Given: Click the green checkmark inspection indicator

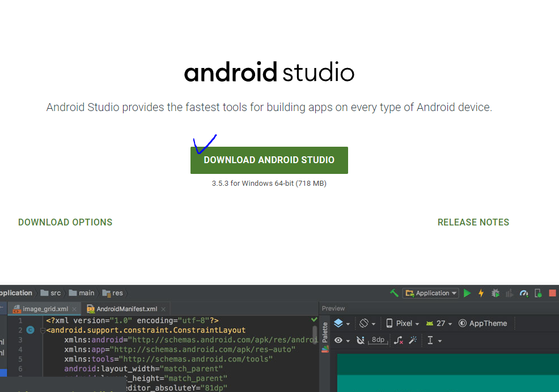Looking at the screenshot, I should click(x=314, y=319).
